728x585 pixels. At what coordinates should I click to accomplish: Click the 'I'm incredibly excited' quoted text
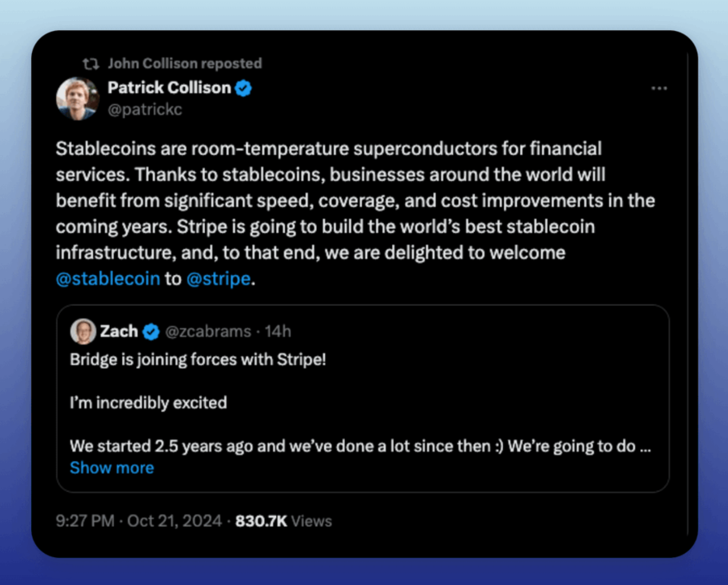148,403
